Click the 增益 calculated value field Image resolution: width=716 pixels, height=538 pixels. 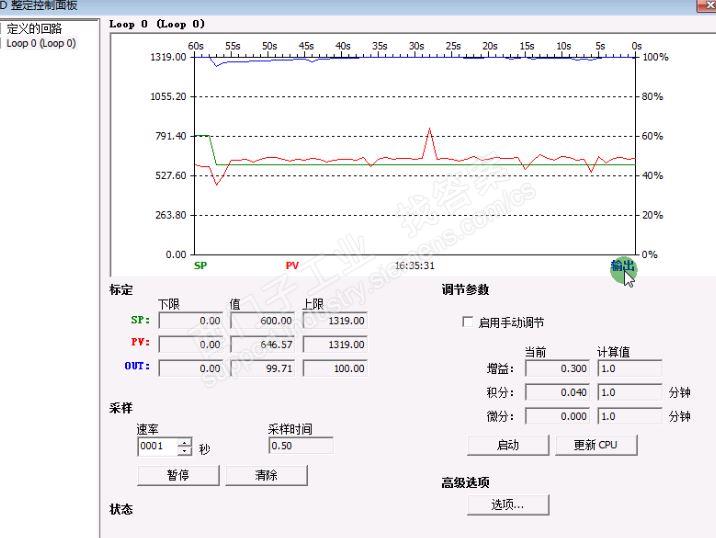629,369
